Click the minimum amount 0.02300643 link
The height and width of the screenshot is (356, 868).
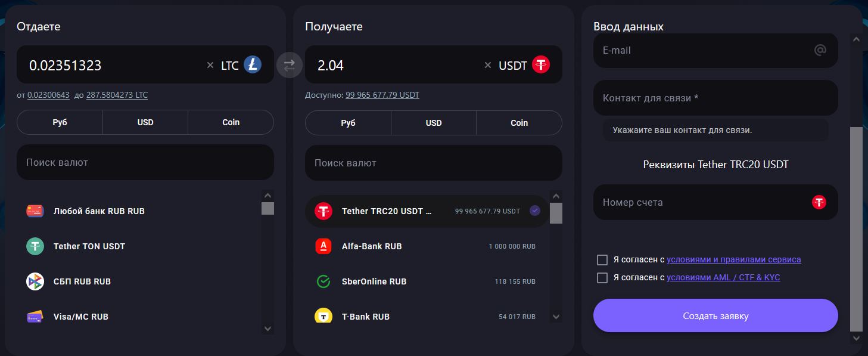(48, 95)
